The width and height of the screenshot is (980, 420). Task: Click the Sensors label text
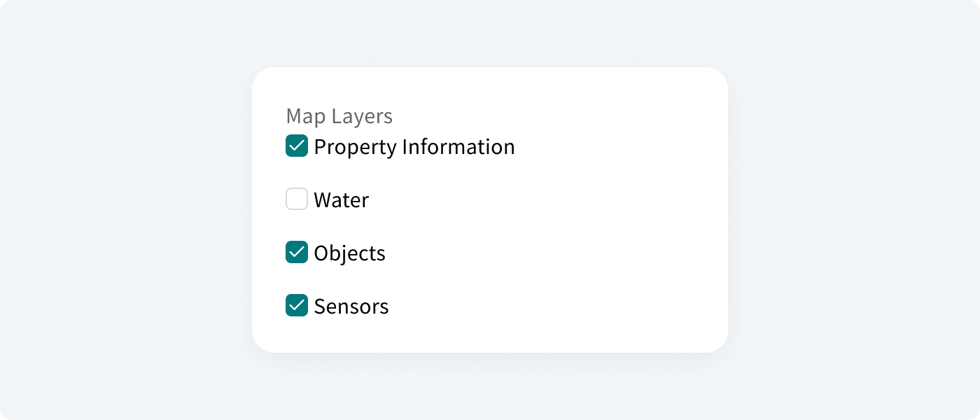(x=352, y=307)
